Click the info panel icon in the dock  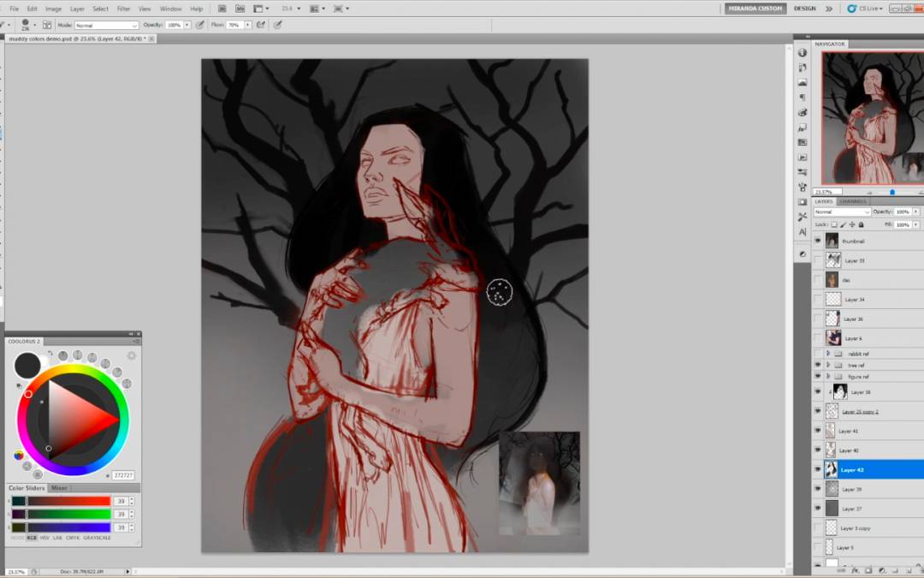click(803, 52)
